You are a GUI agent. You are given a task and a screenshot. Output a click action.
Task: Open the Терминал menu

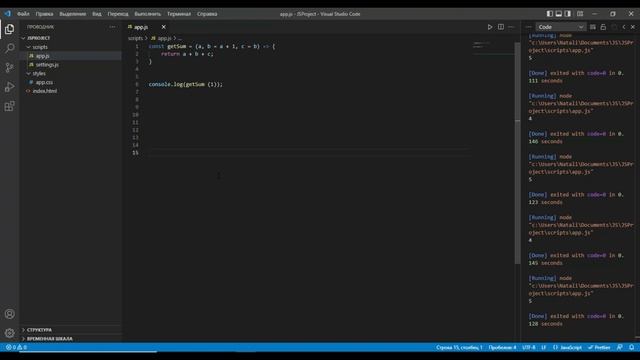pyautogui.click(x=179, y=14)
